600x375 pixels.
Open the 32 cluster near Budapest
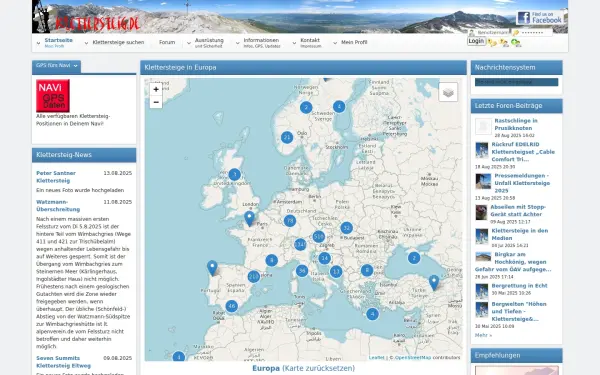pyautogui.click(x=346, y=228)
